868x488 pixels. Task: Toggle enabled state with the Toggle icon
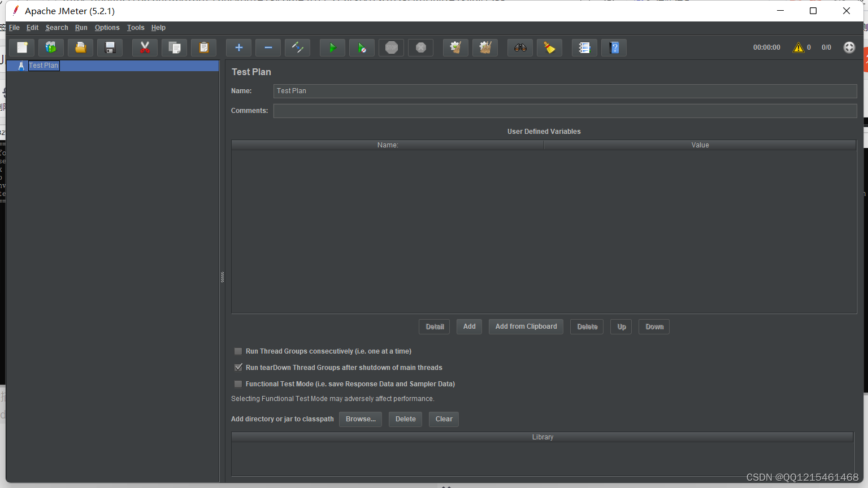point(298,47)
